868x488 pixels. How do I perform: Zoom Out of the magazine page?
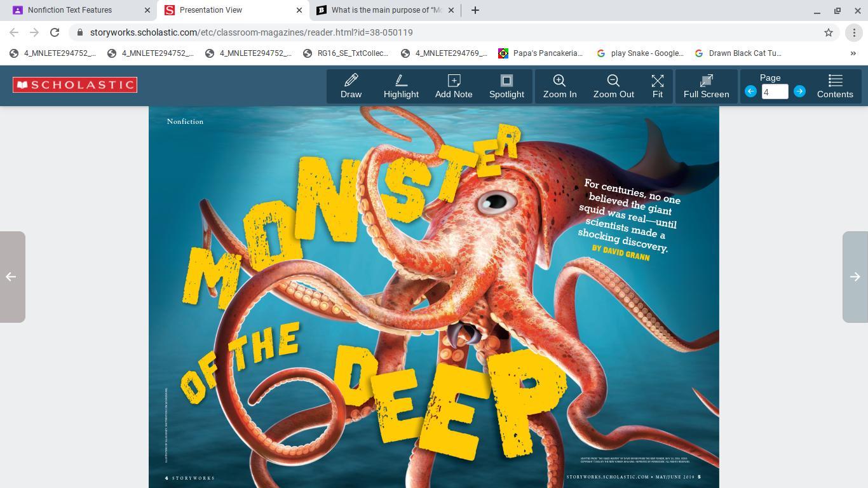(x=613, y=86)
